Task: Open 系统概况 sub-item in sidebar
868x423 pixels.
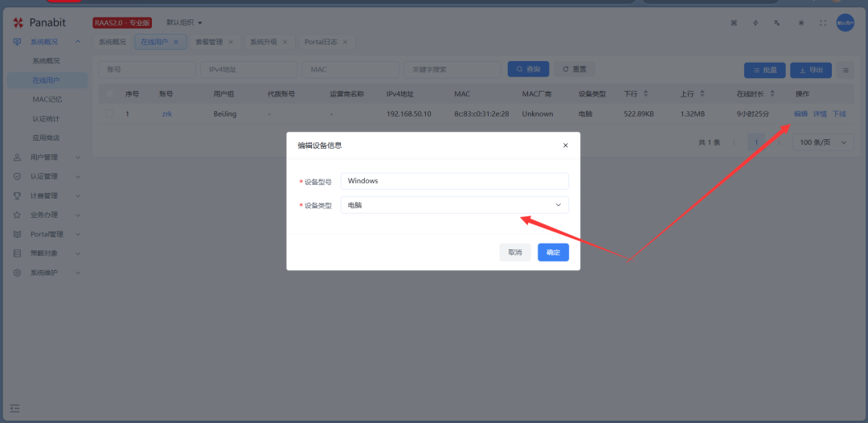Action: pos(46,61)
